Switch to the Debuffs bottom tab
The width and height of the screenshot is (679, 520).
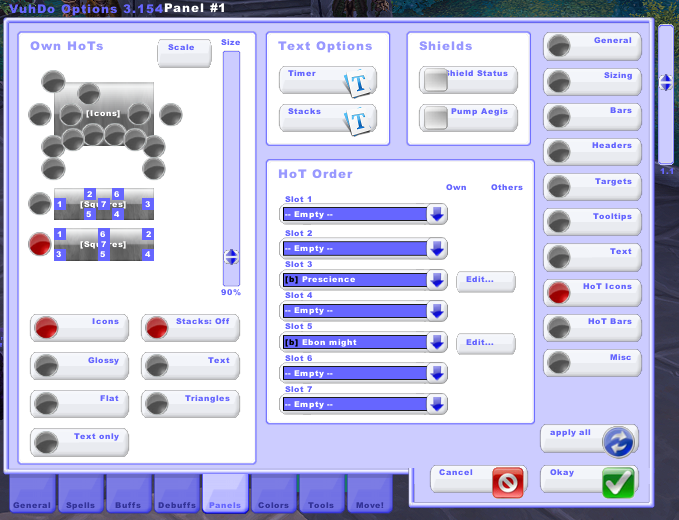[x=176, y=497]
